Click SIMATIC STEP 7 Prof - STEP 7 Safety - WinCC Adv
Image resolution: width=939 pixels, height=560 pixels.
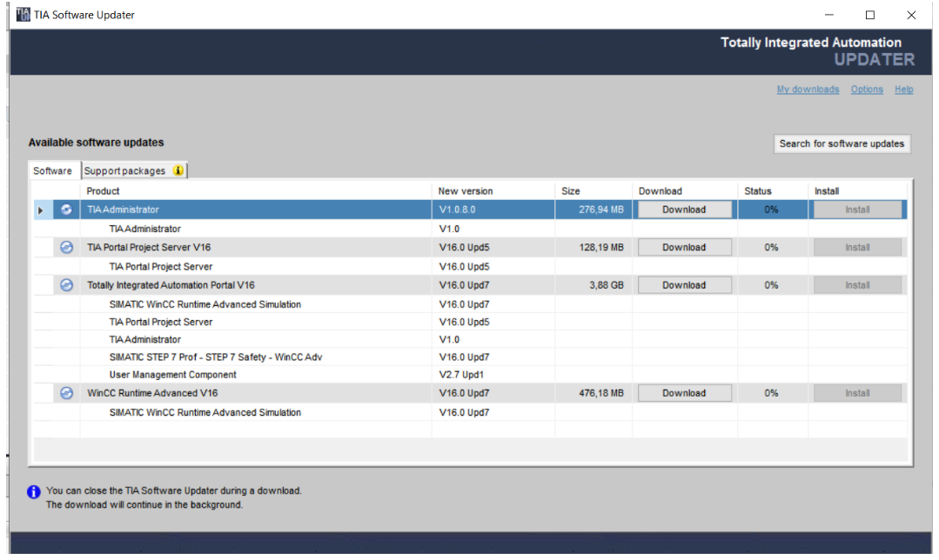coord(216,357)
